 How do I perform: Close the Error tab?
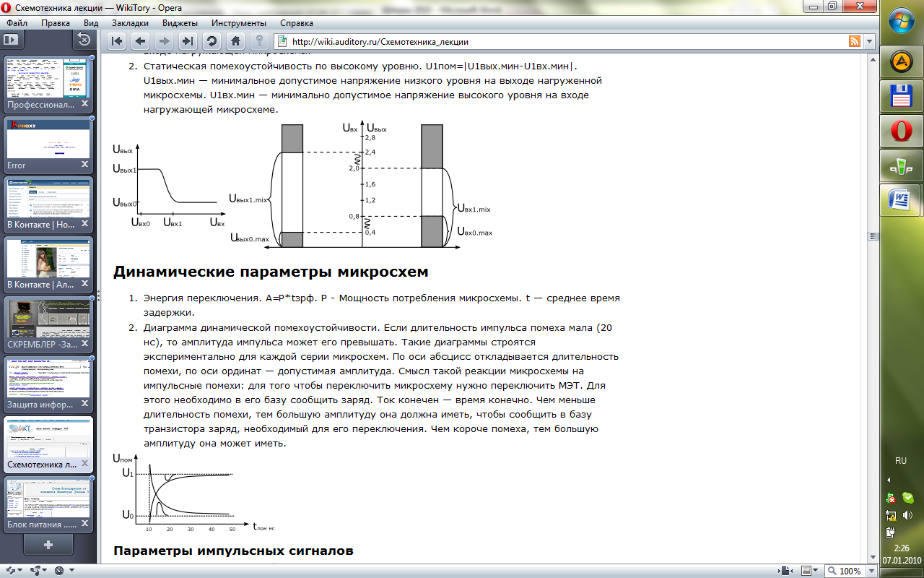(x=84, y=165)
